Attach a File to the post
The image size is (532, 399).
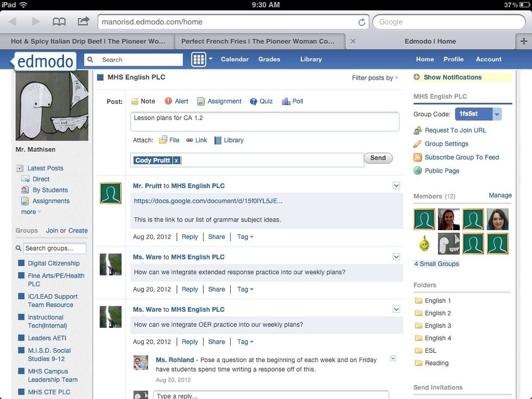(x=169, y=140)
